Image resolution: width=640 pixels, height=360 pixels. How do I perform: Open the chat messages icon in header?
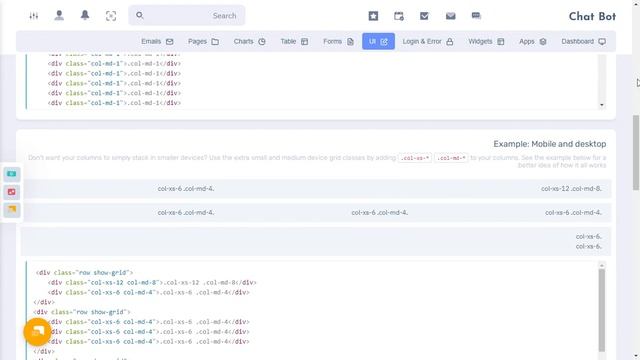pos(476,16)
